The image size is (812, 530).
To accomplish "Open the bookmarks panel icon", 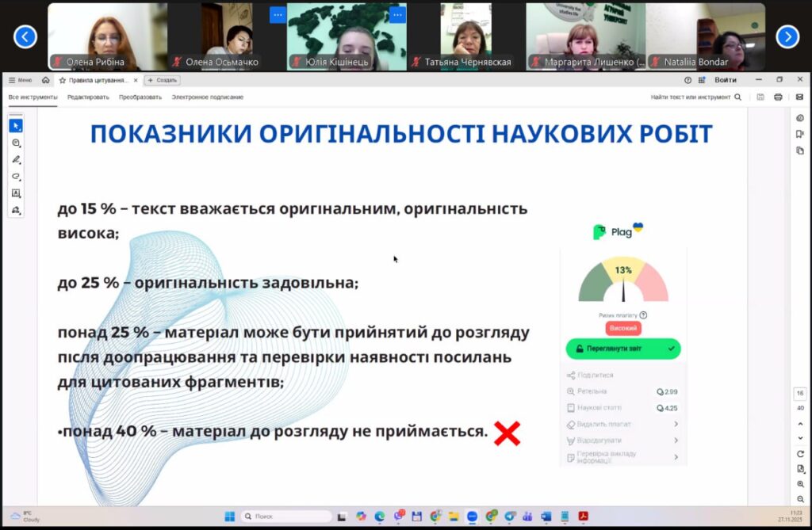I will [799, 134].
